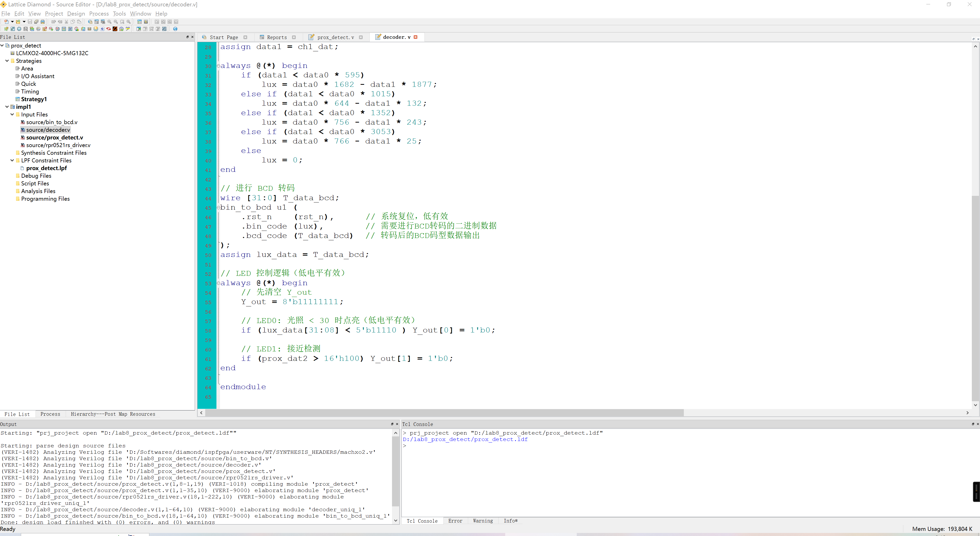980x536 pixels.
Task: Fold the bin_to_bcd instance at line 45
Action: [218, 208]
